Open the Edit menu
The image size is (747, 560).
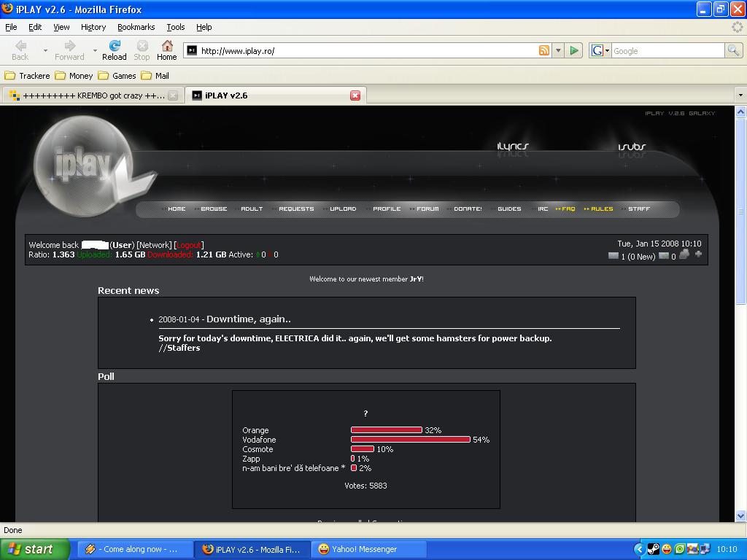point(35,27)
